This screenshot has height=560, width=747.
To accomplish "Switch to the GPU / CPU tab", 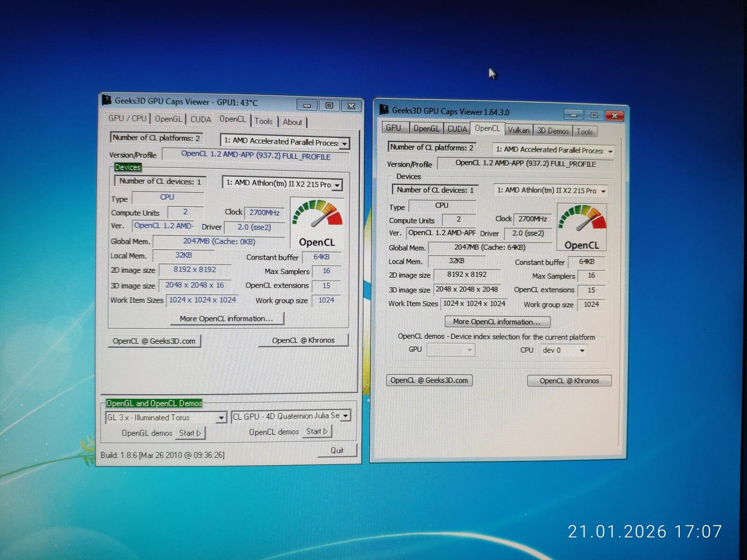I will point(127,119).
